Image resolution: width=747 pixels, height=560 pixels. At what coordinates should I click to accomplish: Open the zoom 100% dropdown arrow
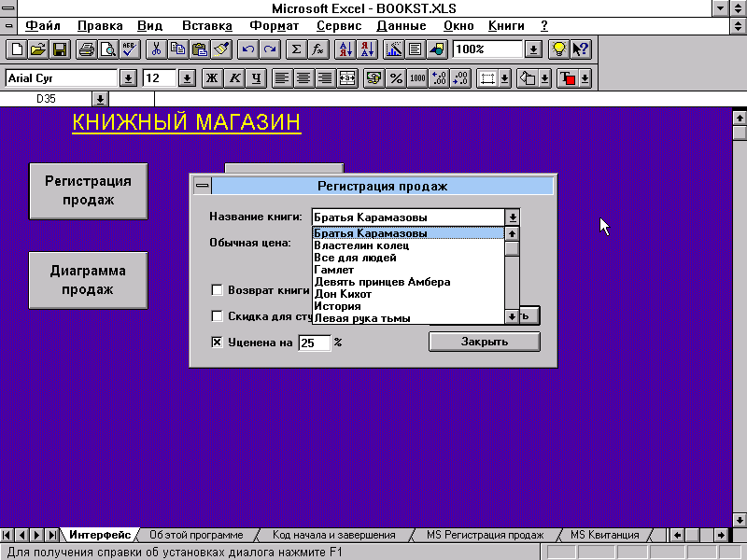click(x=533, y=49)
